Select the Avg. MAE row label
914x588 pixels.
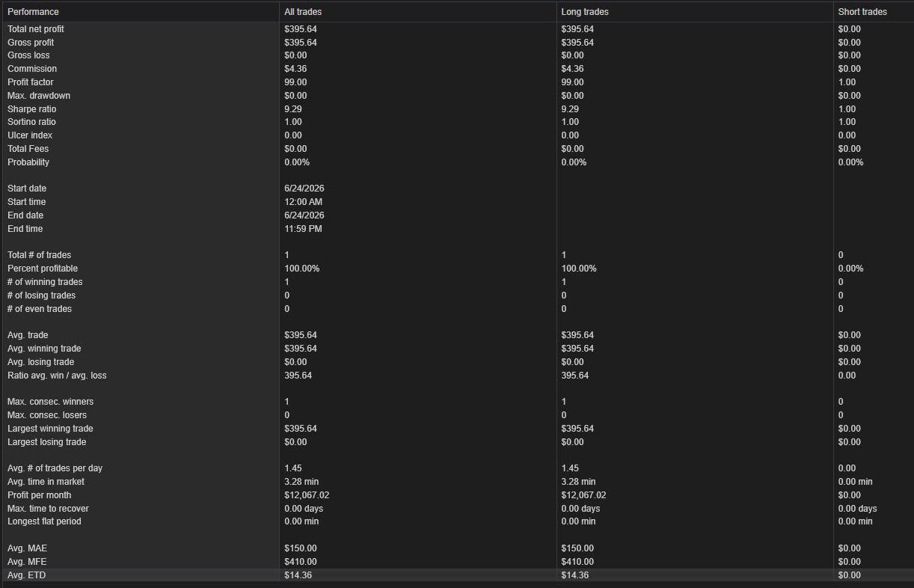point(27,548)
